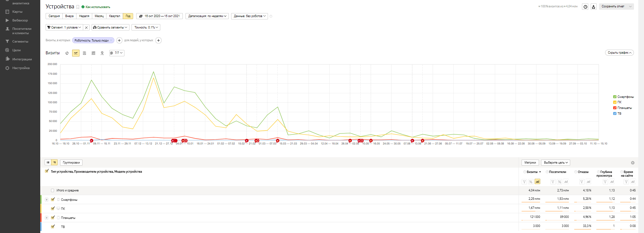
Task: Click the Группировки button
Action: [71, 163]
